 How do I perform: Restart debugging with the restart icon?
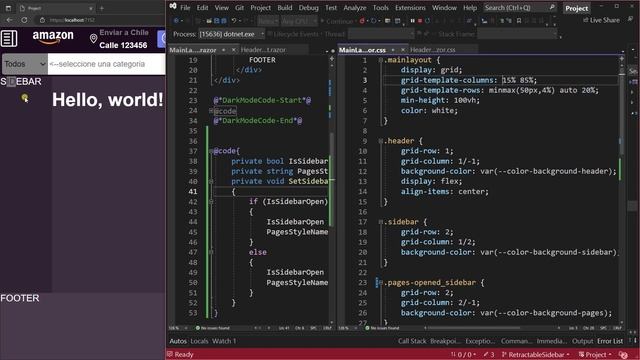[x=428, y=20]
